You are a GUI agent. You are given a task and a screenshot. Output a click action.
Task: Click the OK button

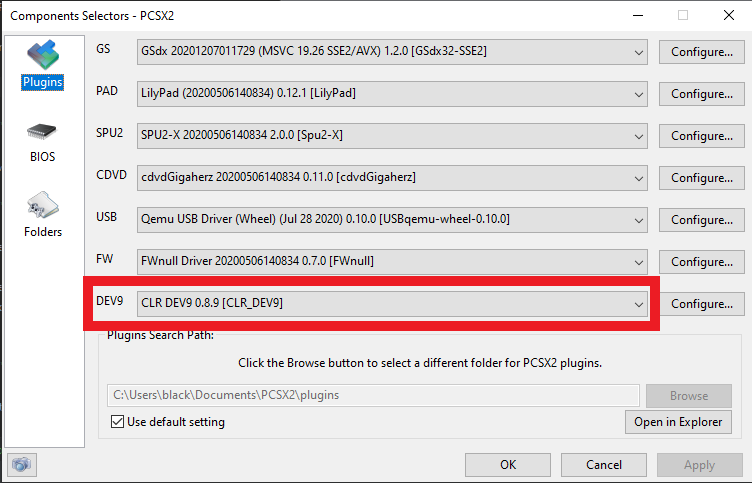click(508, 465)
